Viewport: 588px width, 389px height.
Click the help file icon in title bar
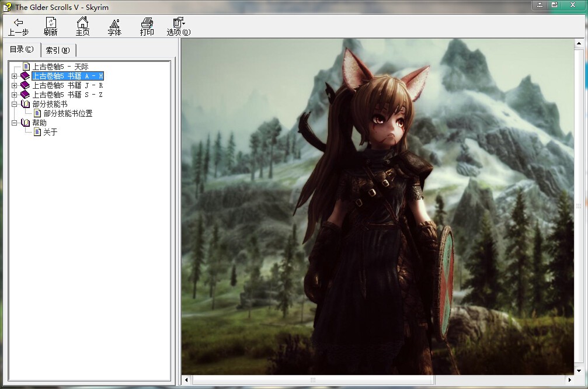tap(7, 7)
